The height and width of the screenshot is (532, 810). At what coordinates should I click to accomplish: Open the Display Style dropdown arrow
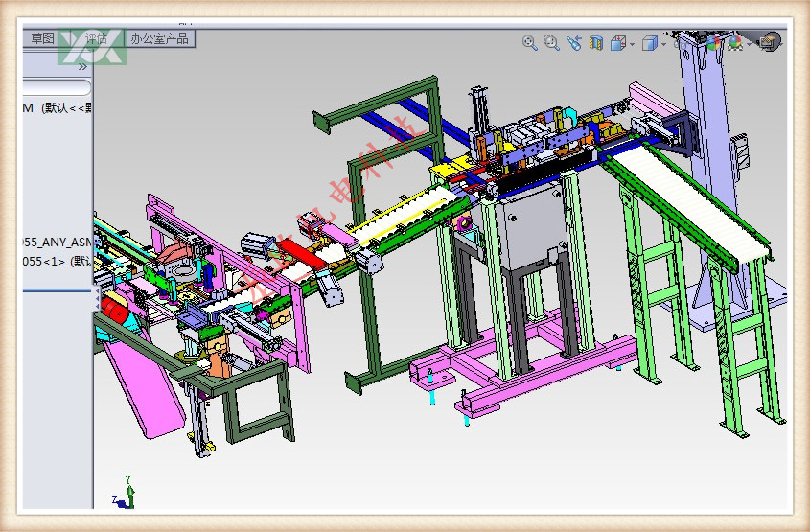click(x=663, y=43)
